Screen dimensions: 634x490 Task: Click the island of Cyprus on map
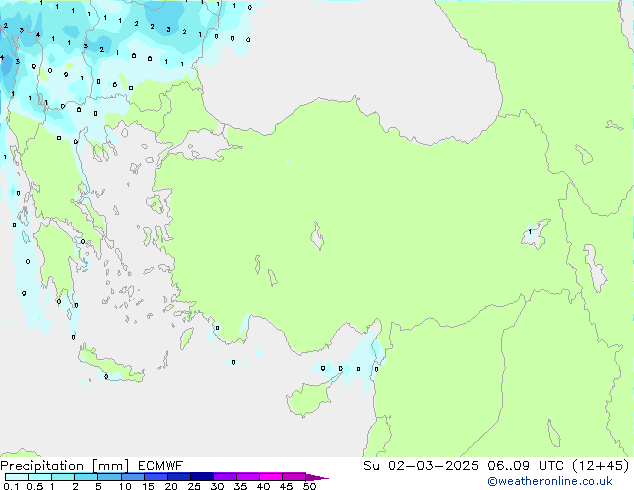tap(309, 398)
